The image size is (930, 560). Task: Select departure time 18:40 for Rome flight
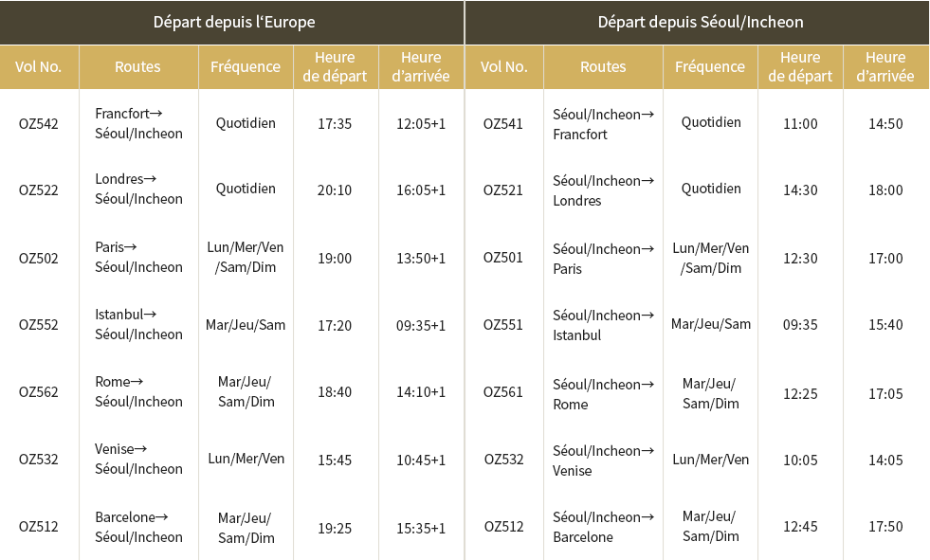(335, 392)
